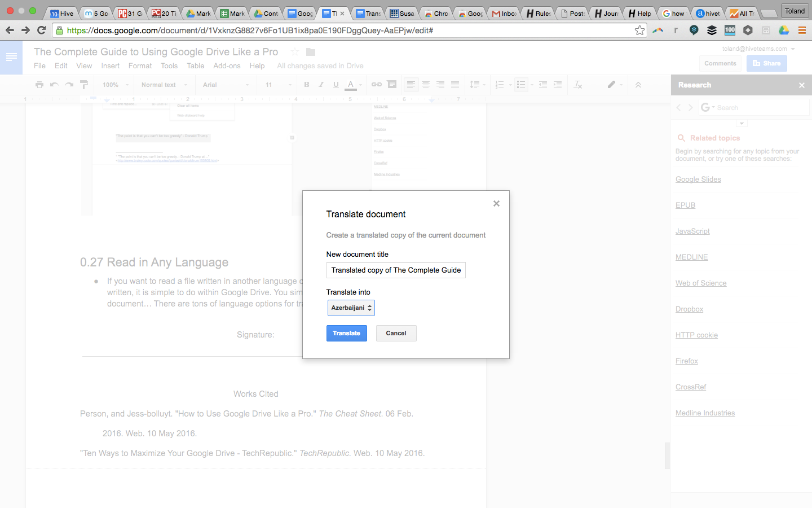Click the 100 extension icon
Viewport: 812px width, 508px height.
(x=730, y=30)
